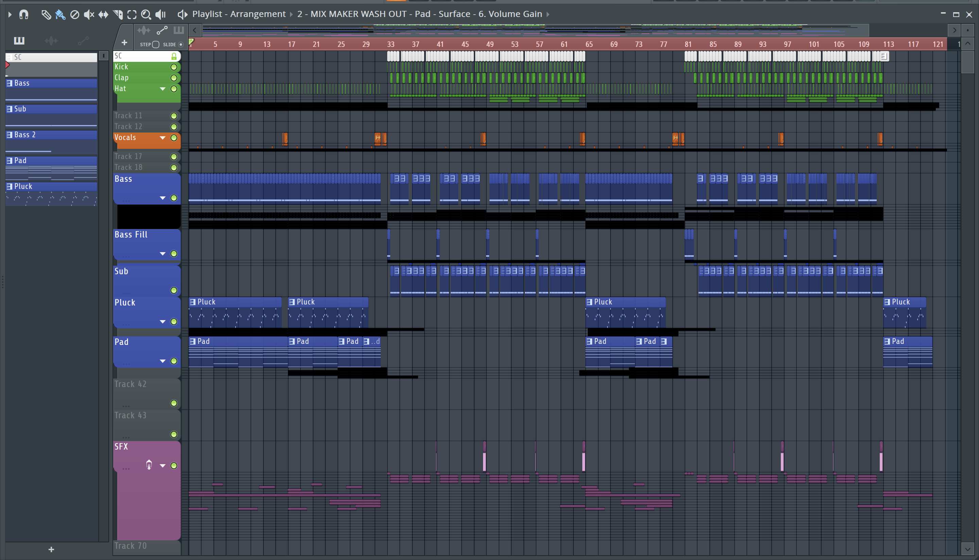Image resolution: width=979 pixels, height=560 pixels.
Task: Collapse the Hat track group arrow
Action: point(163,89)
